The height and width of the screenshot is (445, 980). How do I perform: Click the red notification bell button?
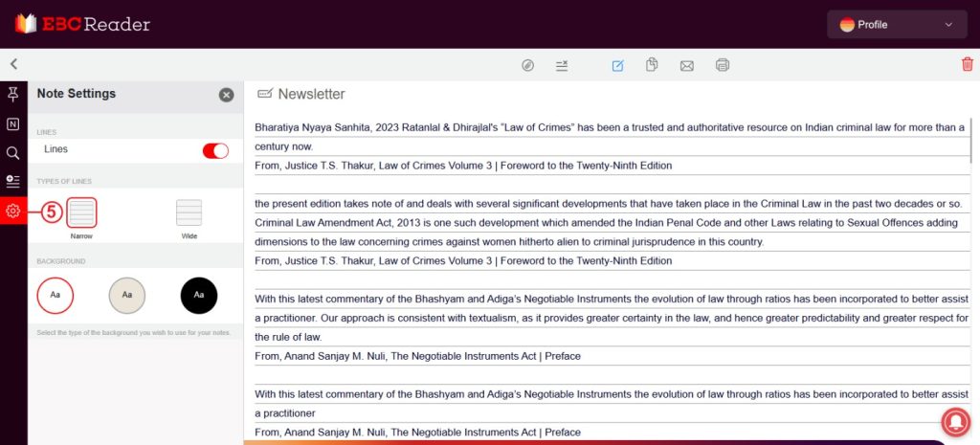[954, 421]
